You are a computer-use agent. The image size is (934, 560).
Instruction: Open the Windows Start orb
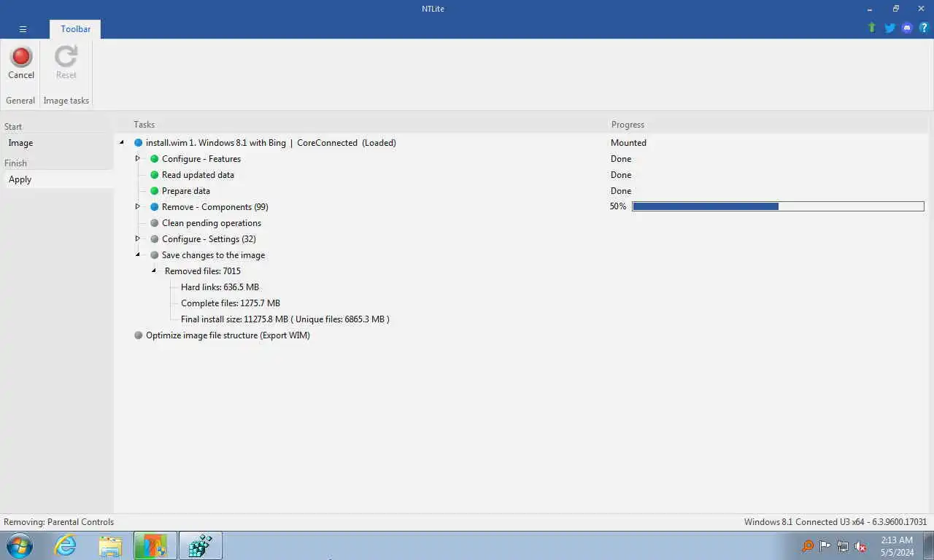pos(20,545)
